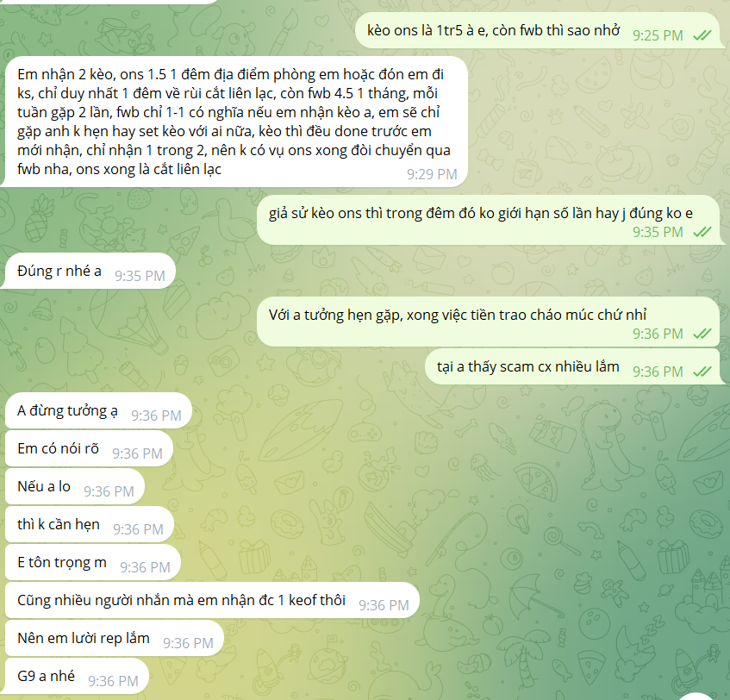Select the "A đừng tưởng ạ" message
This screenshot has height=700, width=730.
tap(99, 410)
